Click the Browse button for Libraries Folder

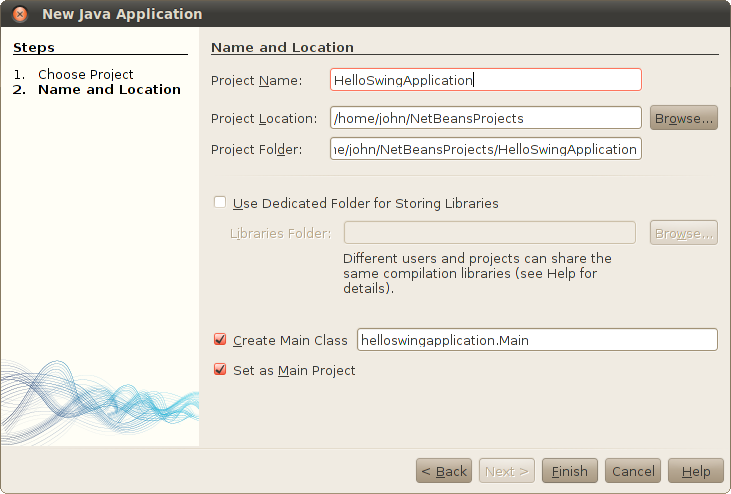[x=684, y=233]
